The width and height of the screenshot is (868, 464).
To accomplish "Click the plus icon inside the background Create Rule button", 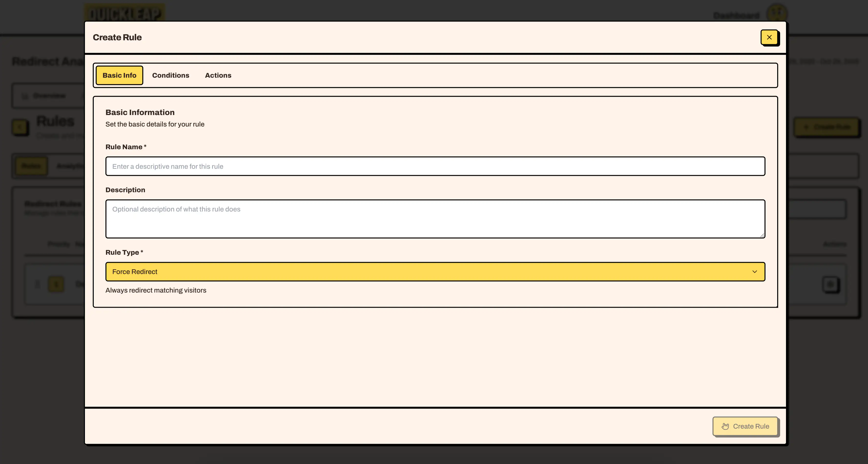I will click(x=806, y=127).
